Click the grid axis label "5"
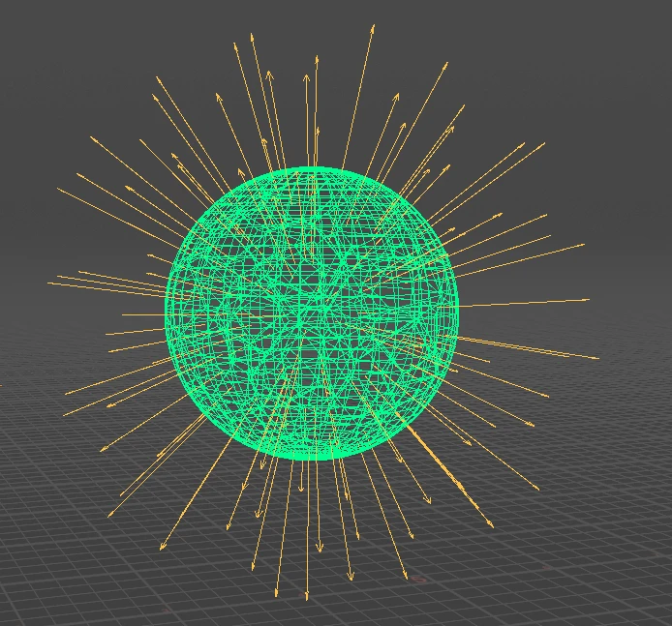Viewport: 672px width, 626px height. click(418, 580)
